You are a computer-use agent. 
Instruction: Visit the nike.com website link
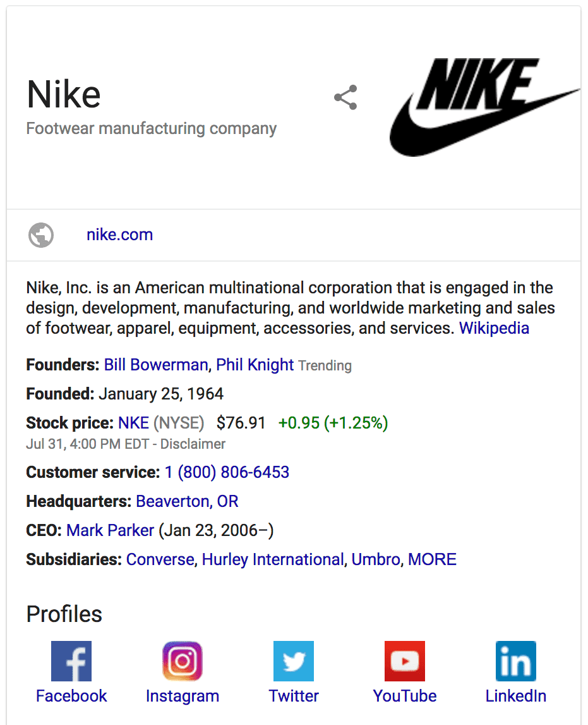pos(119,235)
